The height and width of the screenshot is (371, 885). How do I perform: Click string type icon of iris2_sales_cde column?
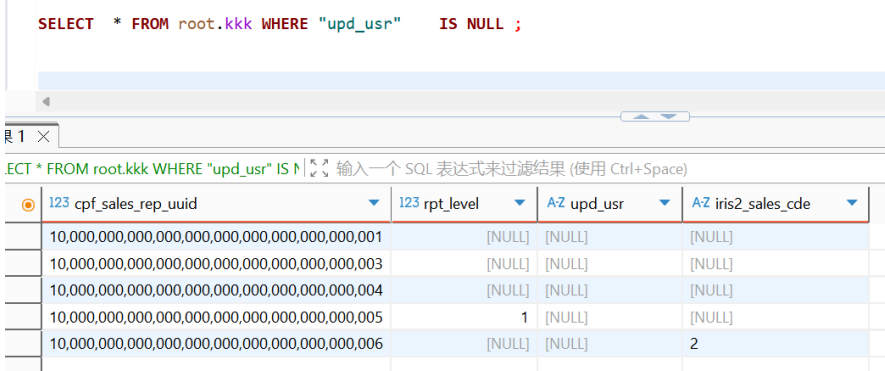click(x=701, y=203)
